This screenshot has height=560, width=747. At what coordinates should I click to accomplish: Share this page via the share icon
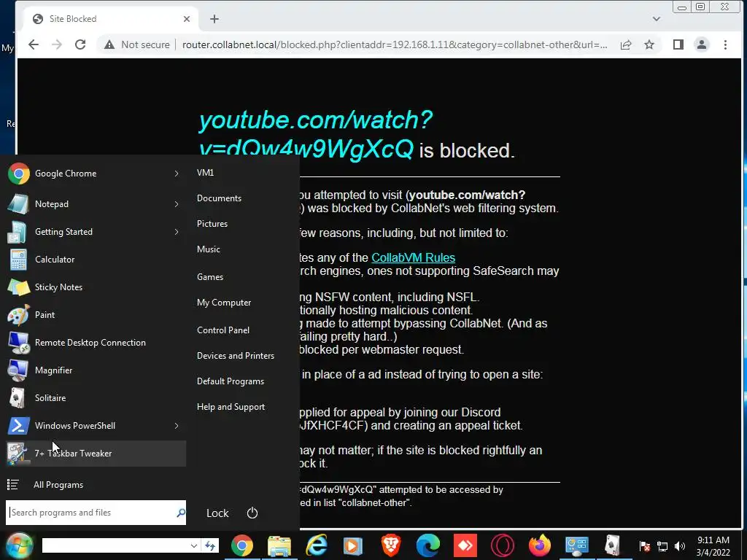(x=625, y=44)
